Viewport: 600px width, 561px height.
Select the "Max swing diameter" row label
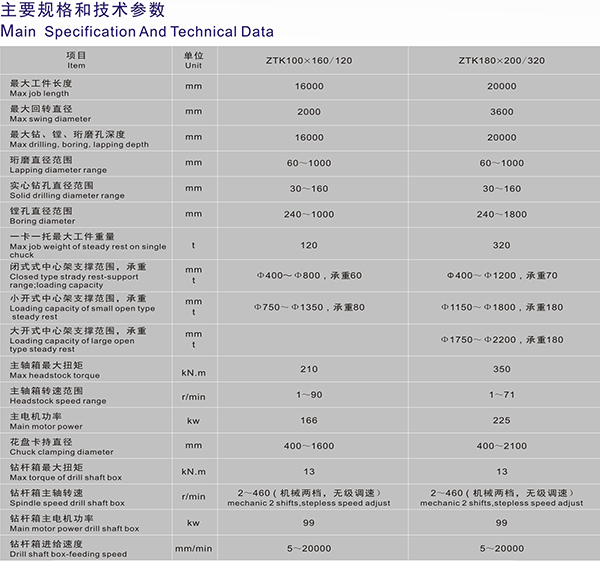[x=48, y=112]
